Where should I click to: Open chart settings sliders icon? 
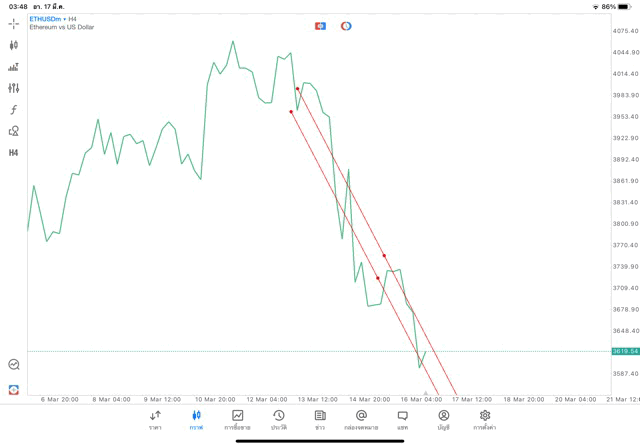13,88
